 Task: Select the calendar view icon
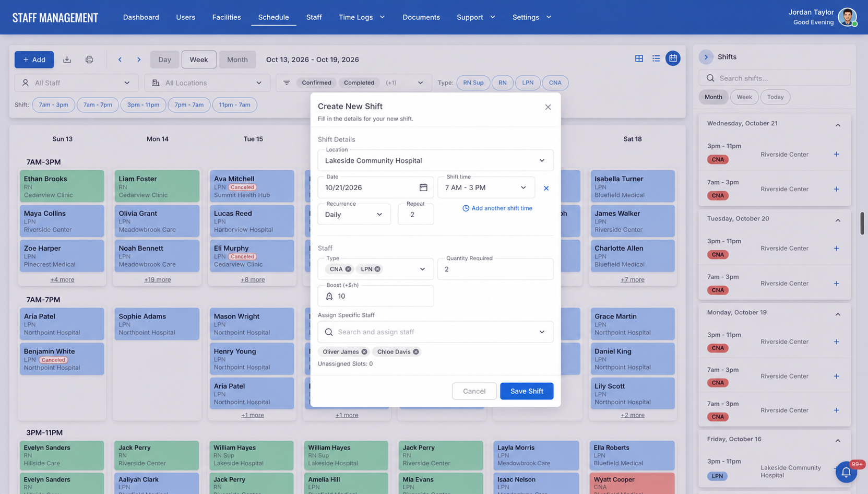coord(673,58)
